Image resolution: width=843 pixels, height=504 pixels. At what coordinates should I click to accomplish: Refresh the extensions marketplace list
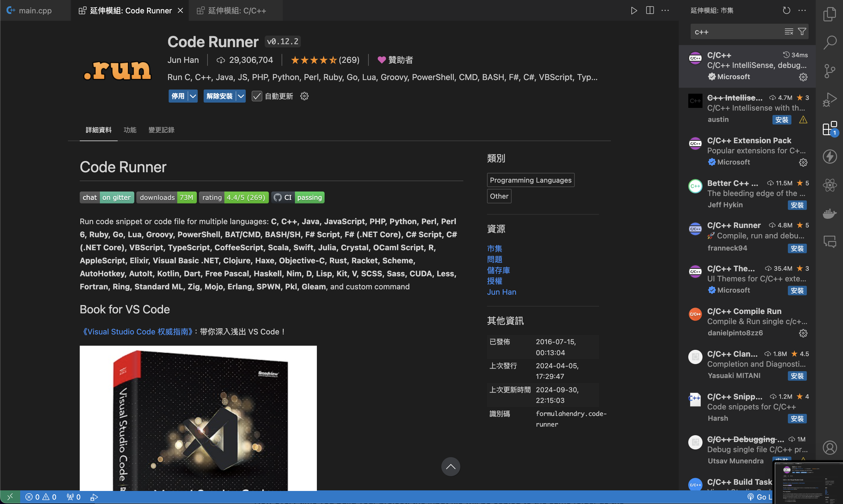pyautogui.click(x=786, y=11)
